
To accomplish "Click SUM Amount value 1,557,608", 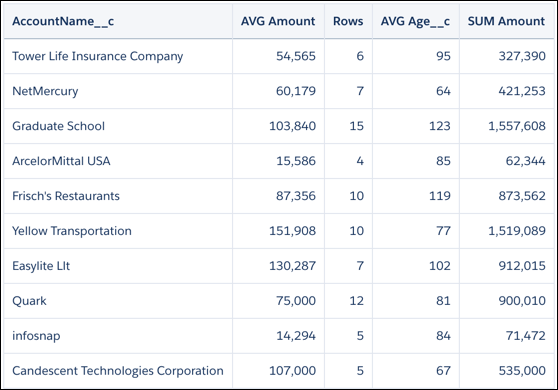I will click(x=517, y=126).
